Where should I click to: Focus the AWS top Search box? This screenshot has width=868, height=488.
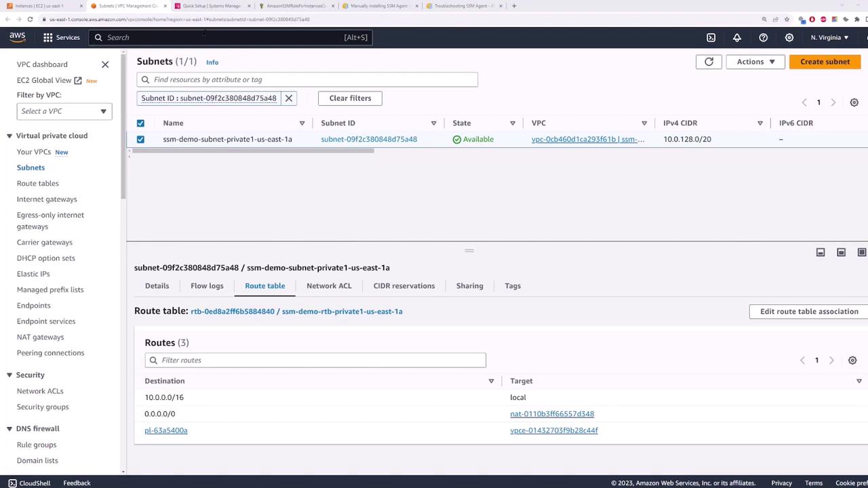[x=231, y=37]
